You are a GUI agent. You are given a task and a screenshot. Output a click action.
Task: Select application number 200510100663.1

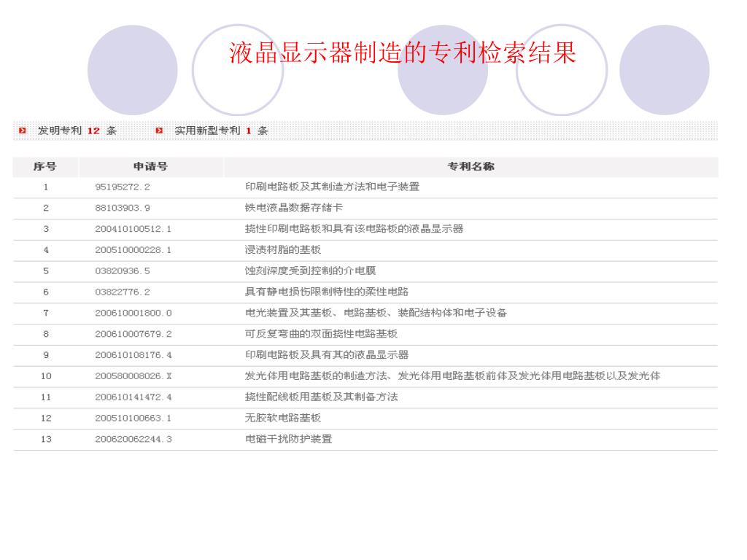pos(133,418)
